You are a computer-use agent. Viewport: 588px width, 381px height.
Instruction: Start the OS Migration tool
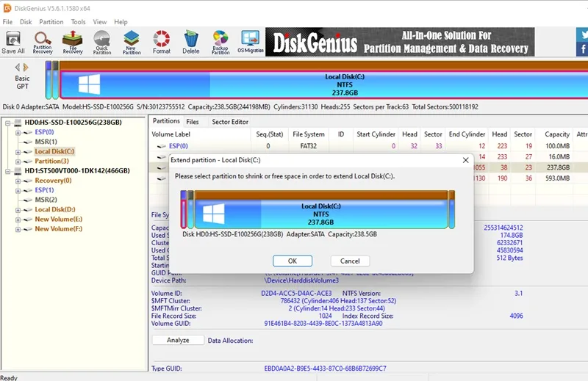click(250, 43)
